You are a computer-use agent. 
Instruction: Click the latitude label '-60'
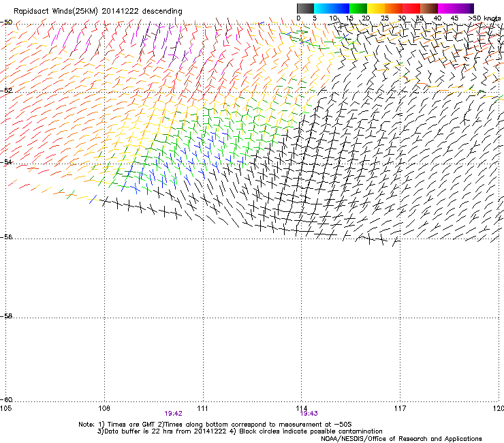pos(6,399)
